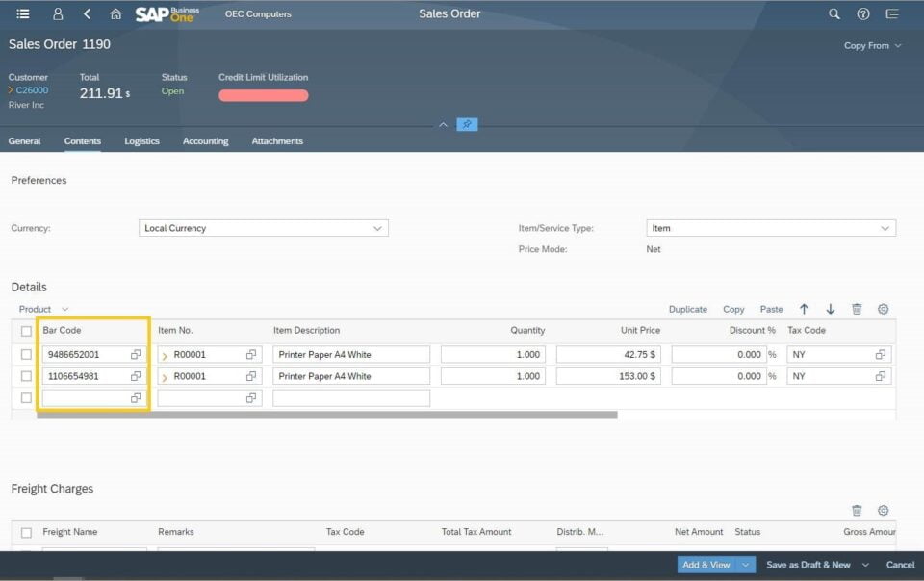Click discount field in 153.00 row

point(720,376)
